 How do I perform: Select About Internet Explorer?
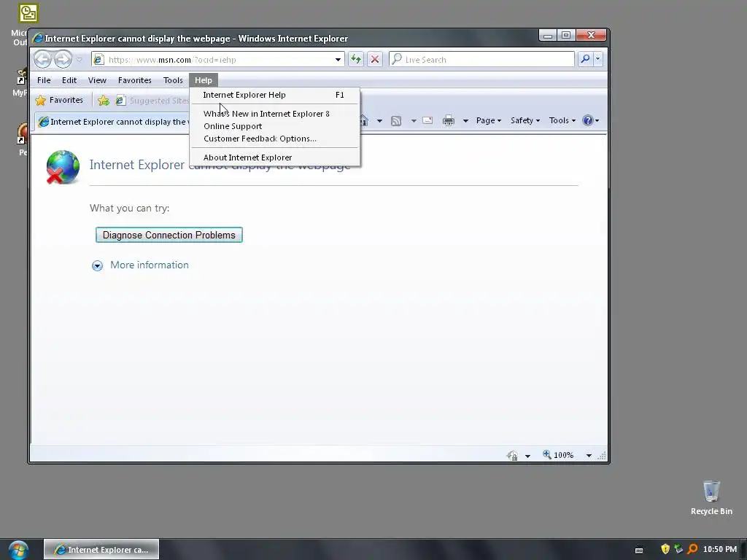coord(275,157)
